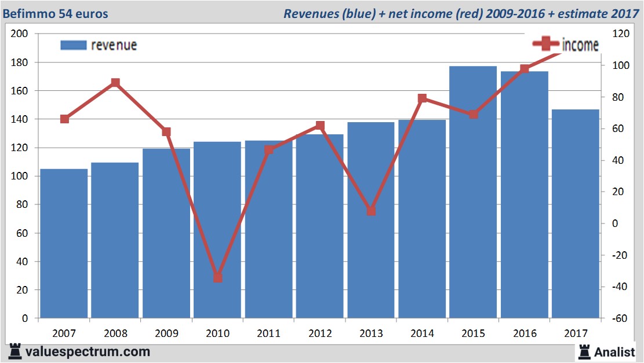Click the '2017' x-axis label
The width and height of the screenshot is (644, 363).
point(576,333)
